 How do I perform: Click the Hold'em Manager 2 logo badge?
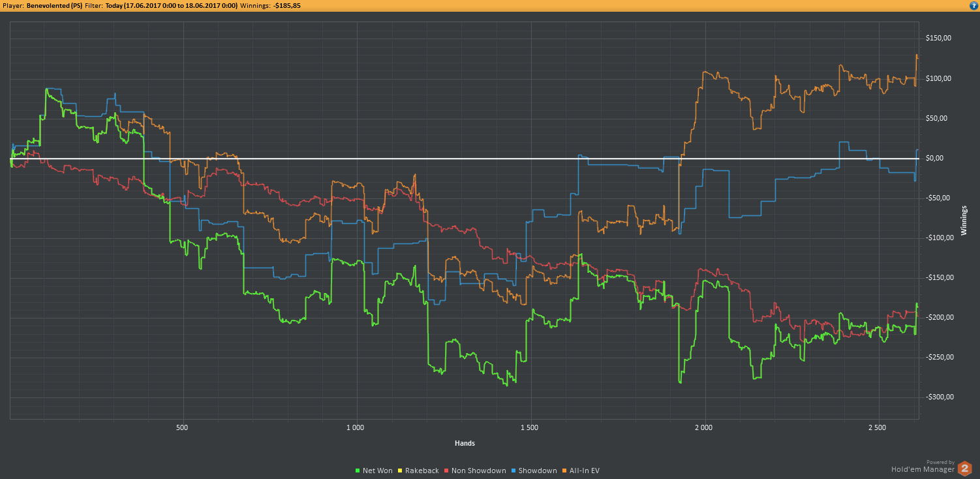965,468
